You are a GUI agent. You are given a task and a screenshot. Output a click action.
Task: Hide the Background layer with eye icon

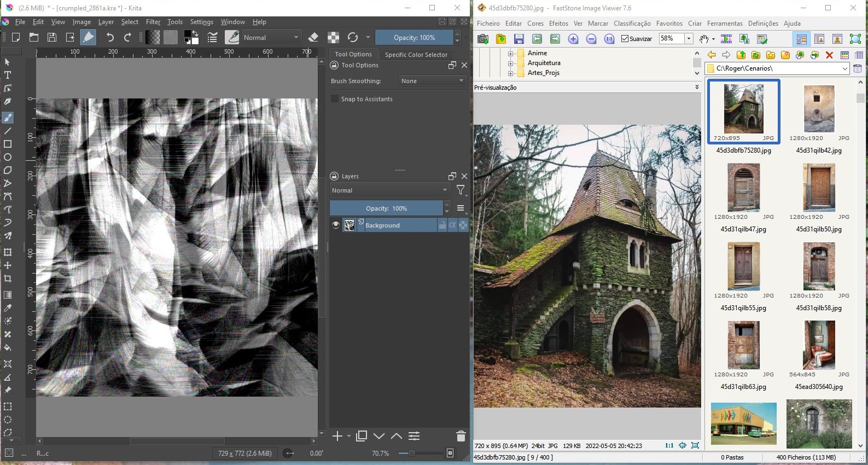point(336,225)
